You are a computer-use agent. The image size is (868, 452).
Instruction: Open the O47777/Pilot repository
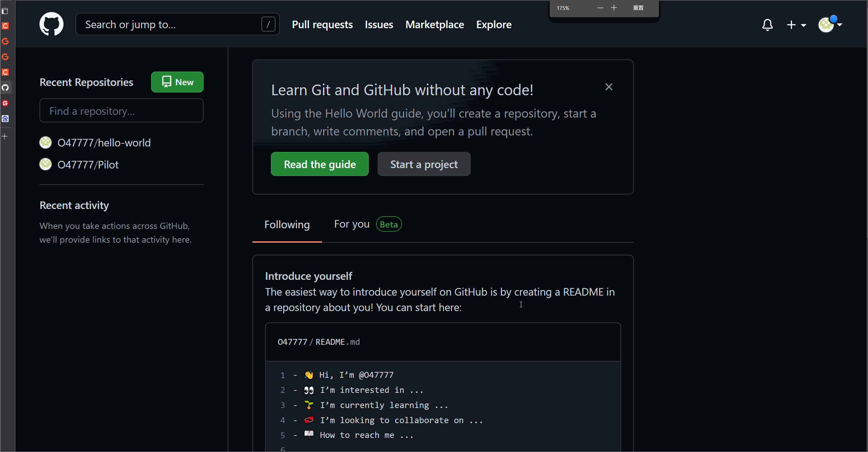pos(88,165)
